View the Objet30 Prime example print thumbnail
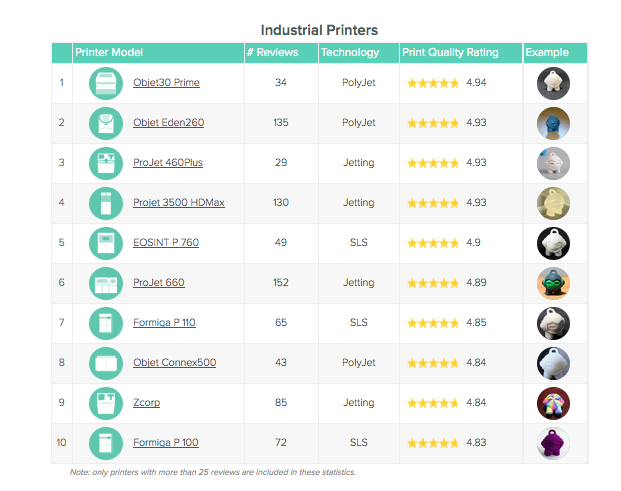Viewport: 621px width, 491px height. point(553,83)
